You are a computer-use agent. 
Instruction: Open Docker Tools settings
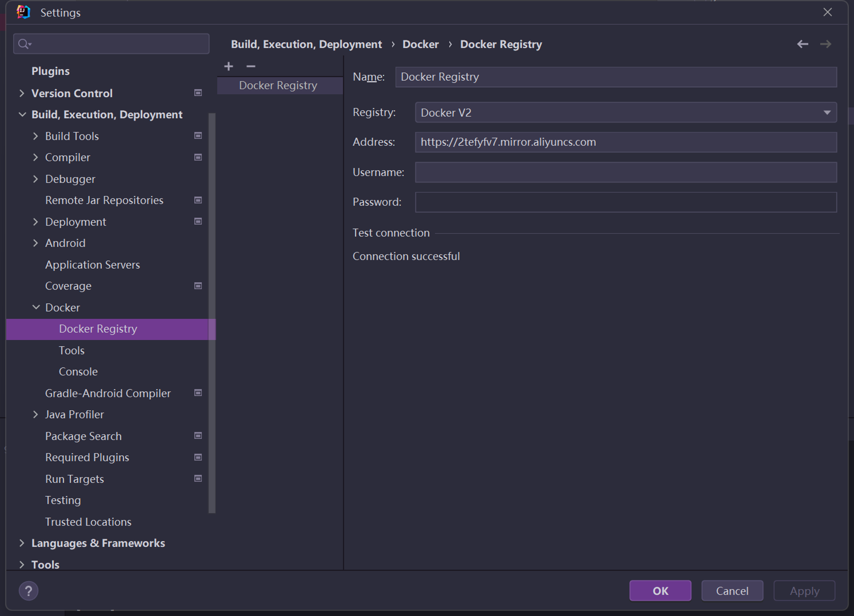(72, 350)
